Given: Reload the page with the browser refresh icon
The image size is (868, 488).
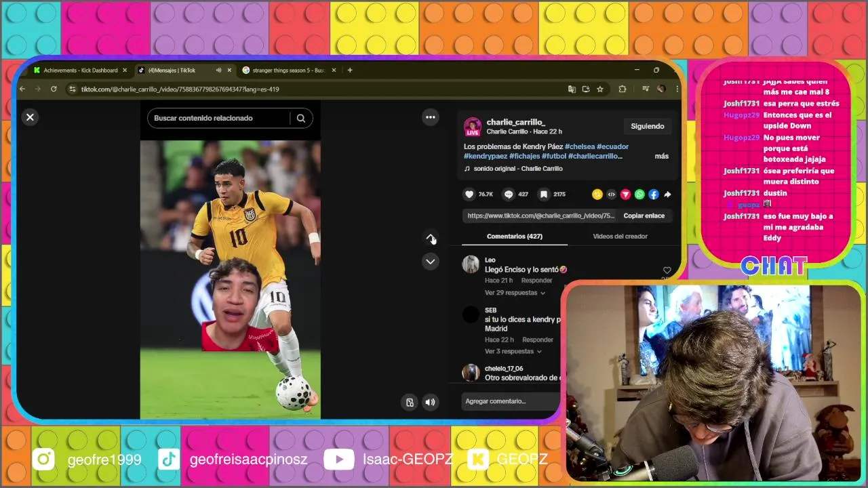Looking at the screenshot, I should pyautogui.click(x=54, y=89).
